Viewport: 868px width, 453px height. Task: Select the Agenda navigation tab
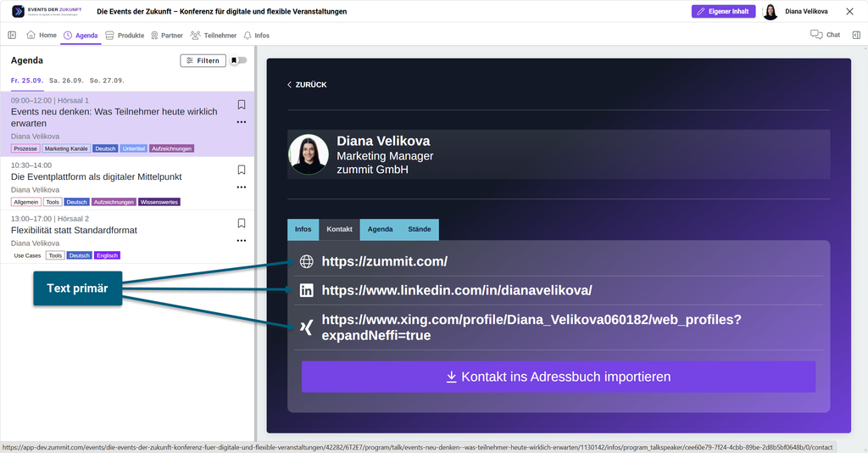[81, 36]
